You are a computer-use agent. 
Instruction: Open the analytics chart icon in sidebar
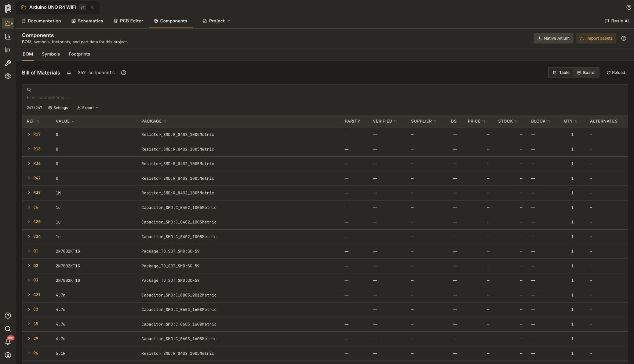pos(8,37)
